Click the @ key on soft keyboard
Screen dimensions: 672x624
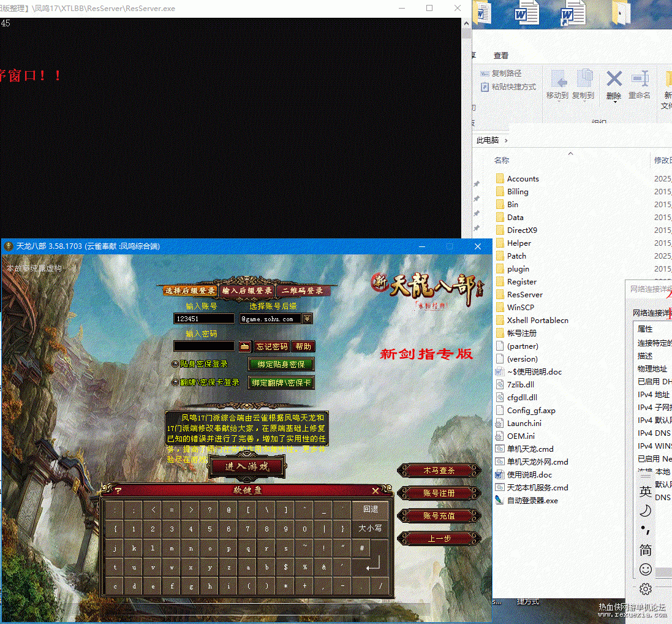click(229, 510)
